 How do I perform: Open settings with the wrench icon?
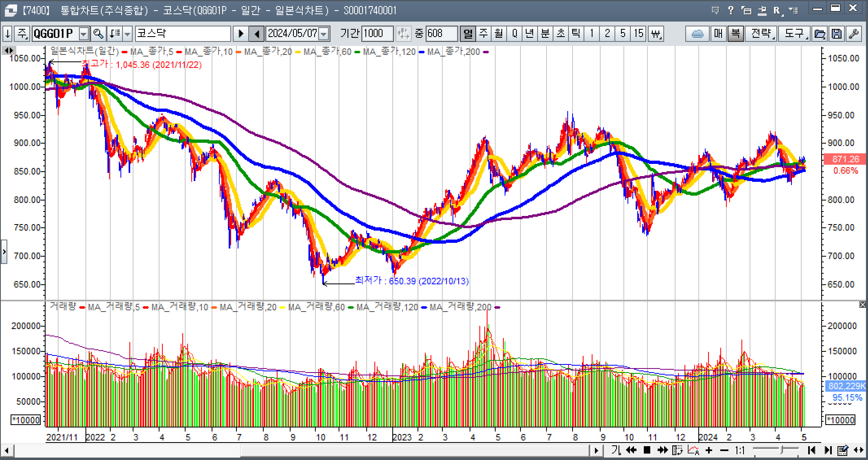[x=854, y=33]
